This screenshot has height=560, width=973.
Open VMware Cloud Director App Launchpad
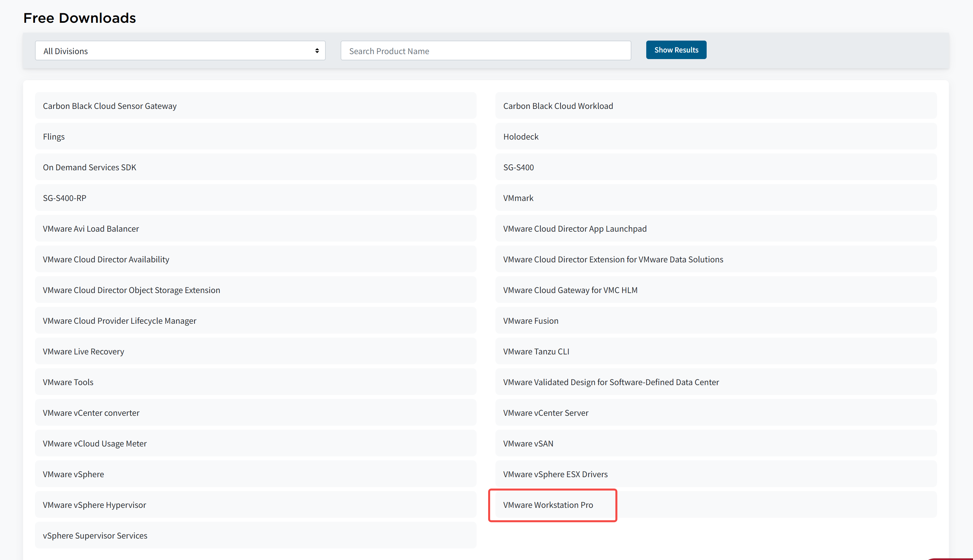click(x=716, y=229)
